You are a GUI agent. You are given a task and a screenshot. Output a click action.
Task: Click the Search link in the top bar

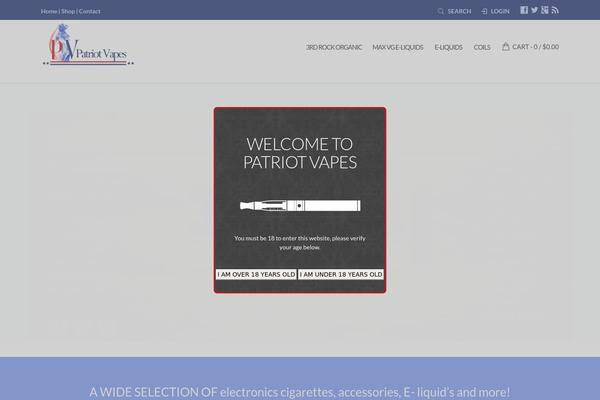click(x=454, y=11)
